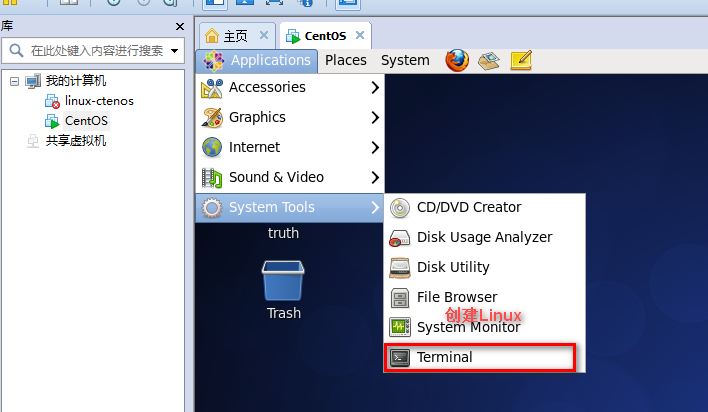The width and height of the screenshot is (708, 412).
Task: Click the Disk Usage Analyzer icon
Action: click(400, 238)
